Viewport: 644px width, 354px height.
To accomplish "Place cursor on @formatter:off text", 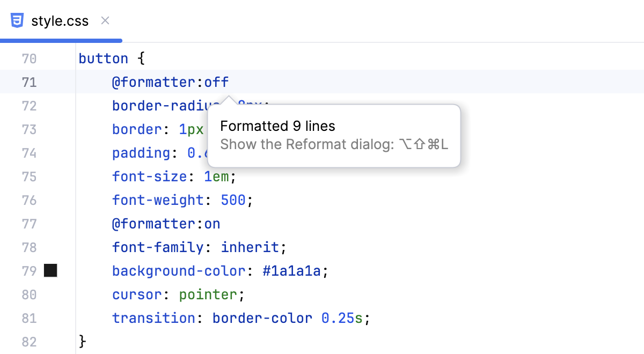I will coord(170,82).
